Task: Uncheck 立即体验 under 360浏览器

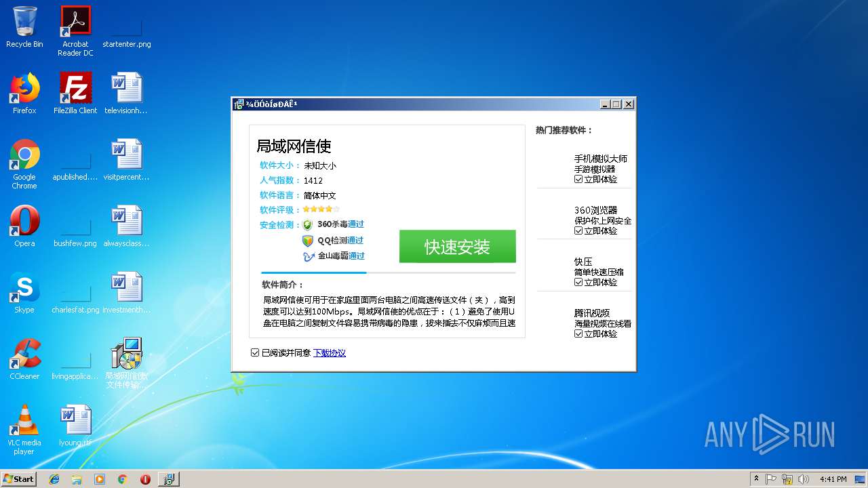Action: point(578,230)
